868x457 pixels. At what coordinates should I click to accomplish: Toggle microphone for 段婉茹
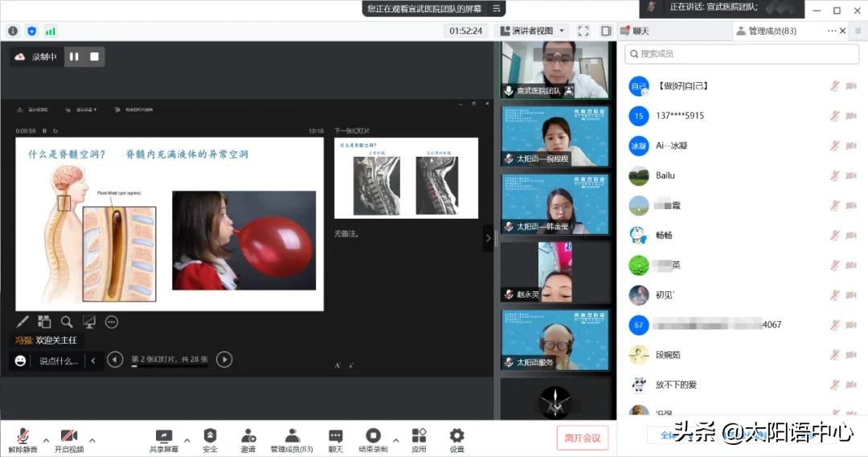point(835,355)
